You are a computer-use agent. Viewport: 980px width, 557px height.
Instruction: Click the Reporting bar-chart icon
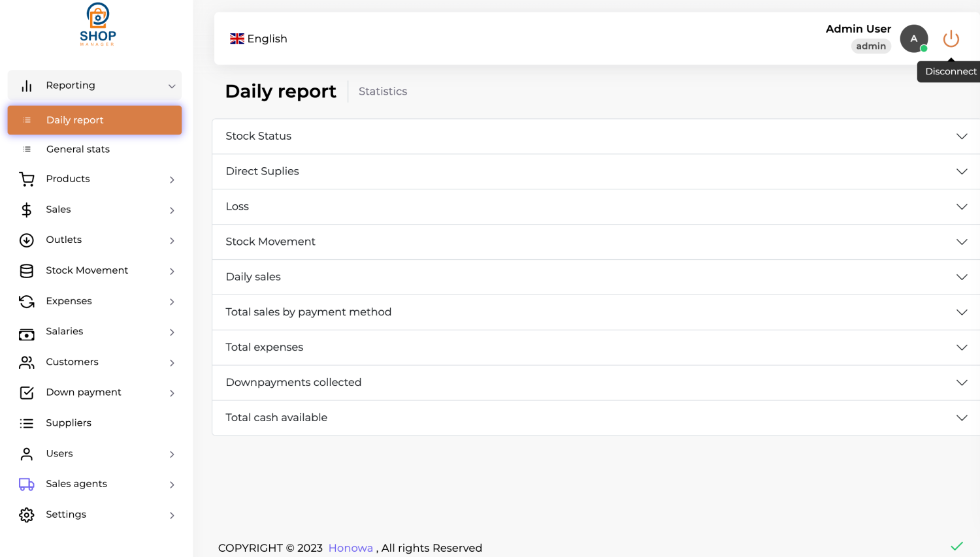(27, 86)
